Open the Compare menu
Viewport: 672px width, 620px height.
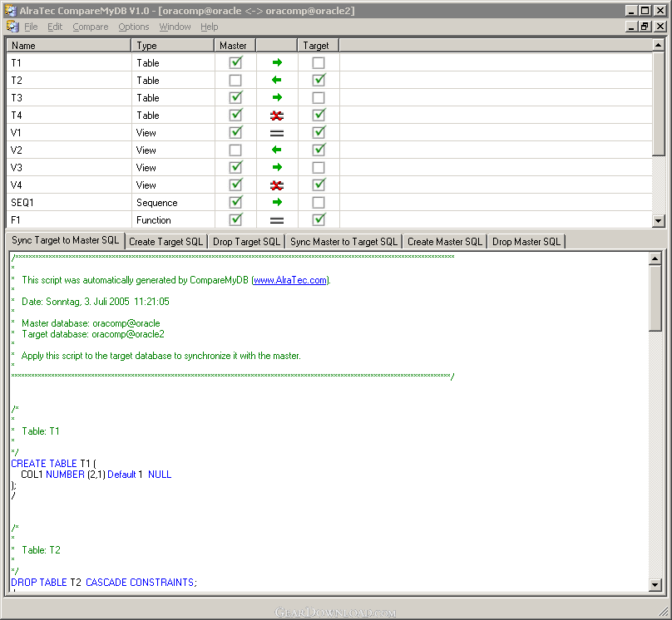91,27
